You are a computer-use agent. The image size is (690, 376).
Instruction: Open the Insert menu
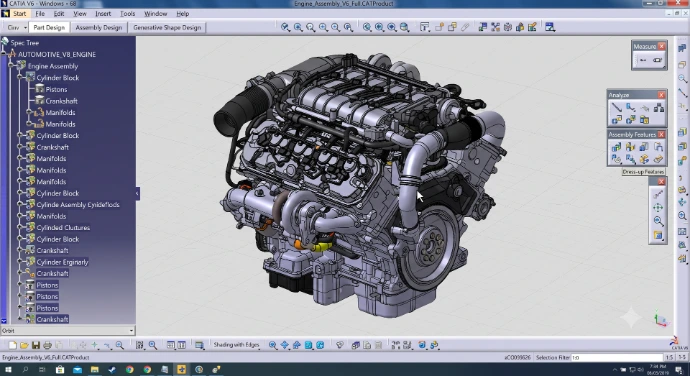tap(103, 14)
